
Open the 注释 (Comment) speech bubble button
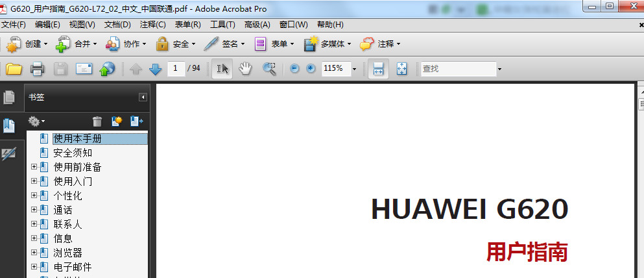coord(380,44)
